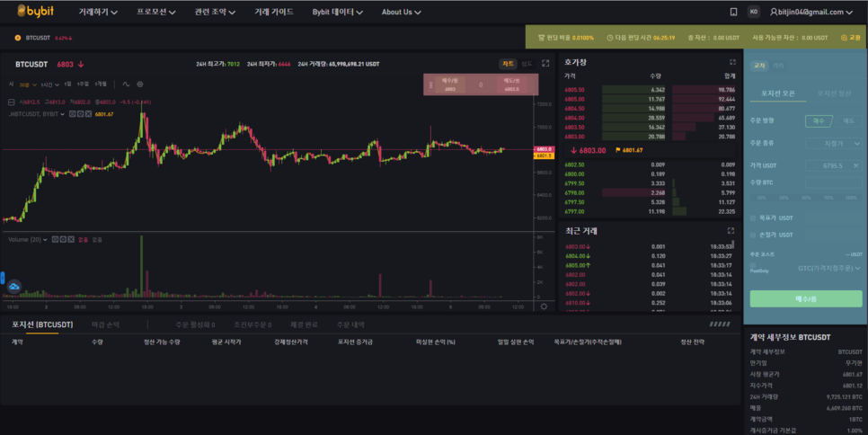The height and width of the screenshot is (435, 868).
Task: Collapse the chart legend with the minus box icon
Action: point(11,102)
